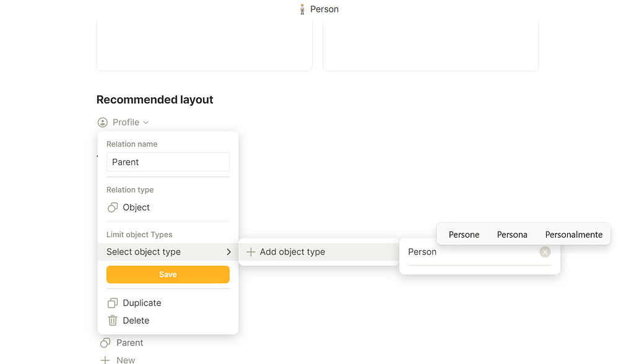Image resolution: width=634 pixels, height=364 pixels.
Task: Choose the Persone suggestion
Action: coord(464,235)
